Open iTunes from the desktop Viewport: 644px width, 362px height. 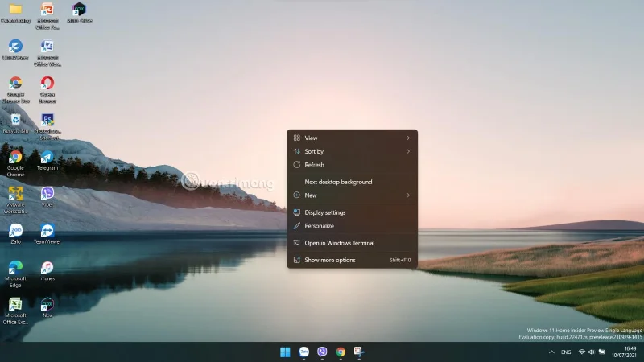(47, 271)
